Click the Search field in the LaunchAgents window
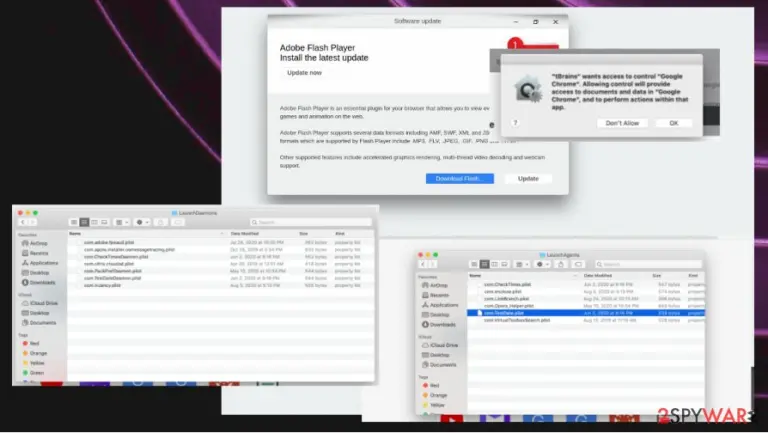 [648, 265]
